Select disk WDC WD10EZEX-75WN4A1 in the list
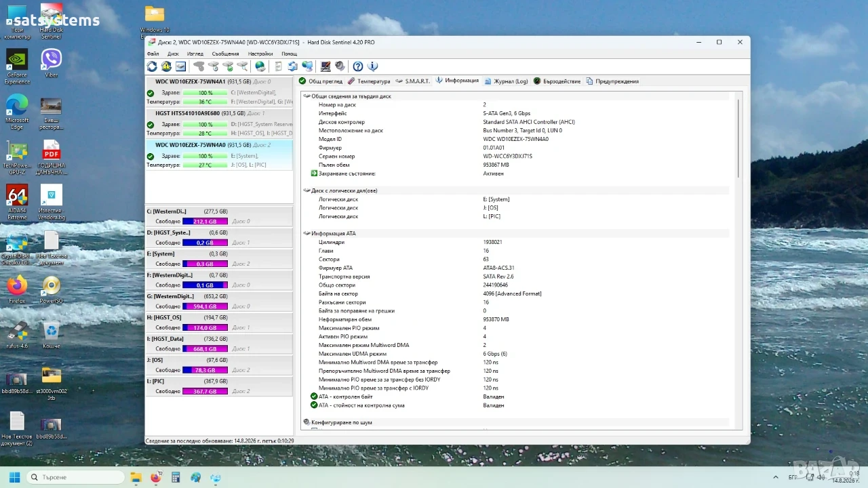This screenshot has width=868, height=488. click(219, 91)
